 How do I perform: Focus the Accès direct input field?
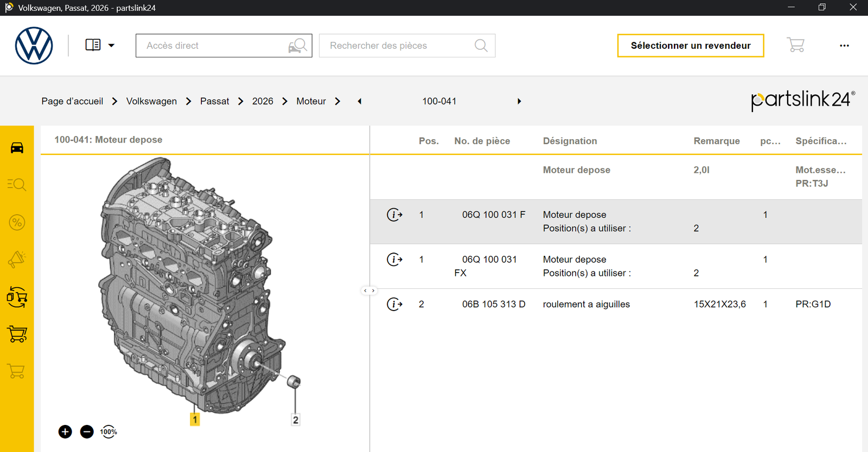tap(224, 46)
